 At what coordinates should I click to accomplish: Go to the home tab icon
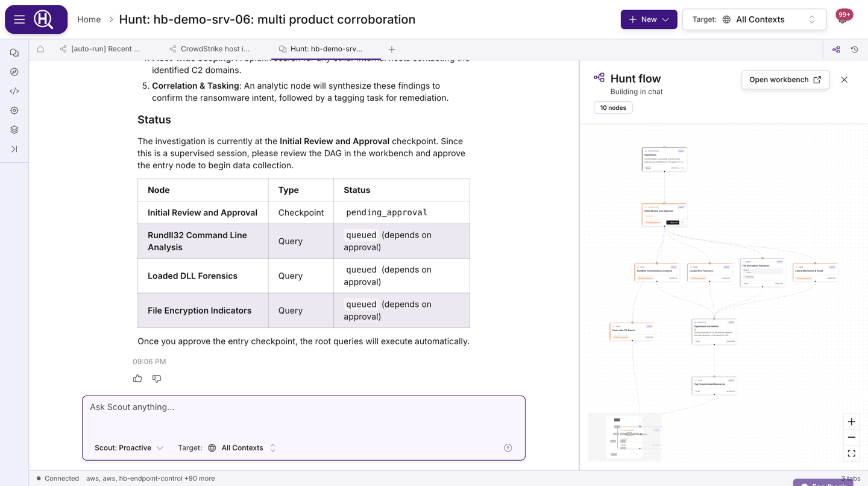[40, 49]
